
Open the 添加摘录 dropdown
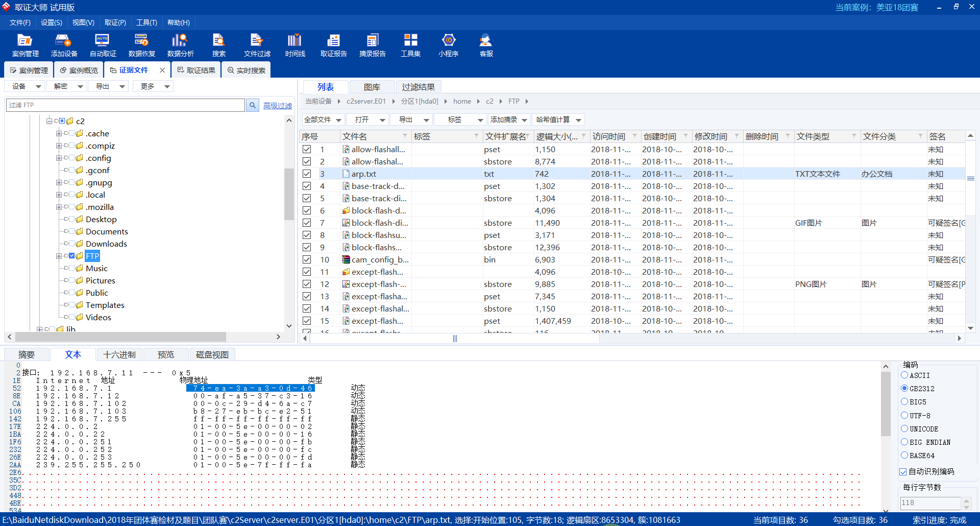click(x=509, y=119)
